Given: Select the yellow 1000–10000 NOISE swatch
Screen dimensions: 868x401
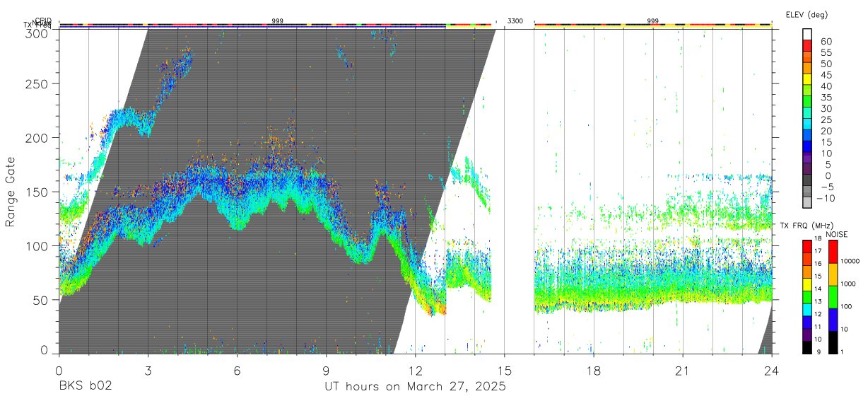Looking at the screenshot, I should [833, 273].
